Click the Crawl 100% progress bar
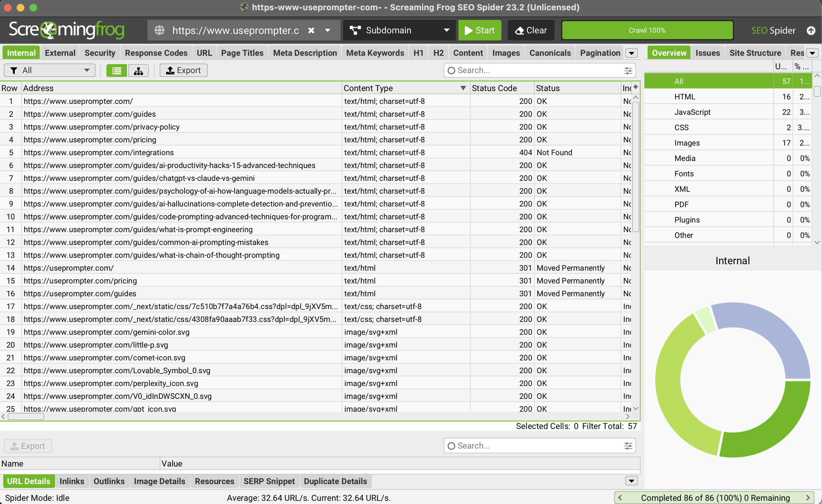Screen dimensions: 822x504 tap(647, 30)
